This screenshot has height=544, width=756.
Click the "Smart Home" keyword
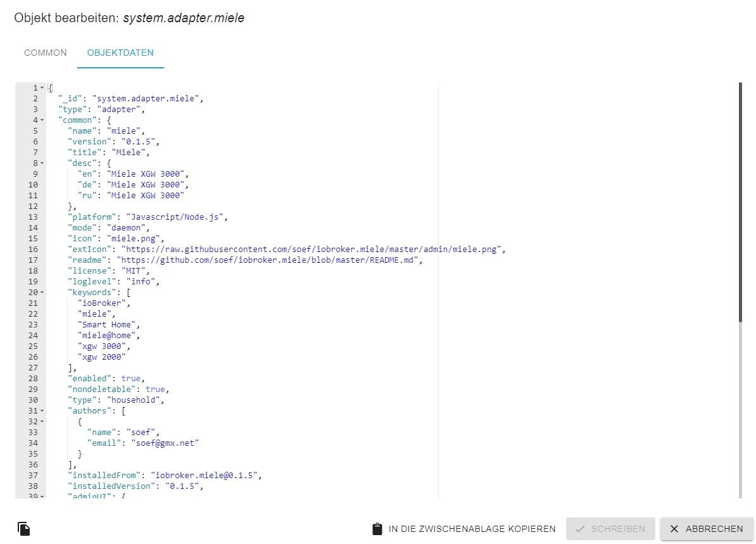[x=106, y=325]
